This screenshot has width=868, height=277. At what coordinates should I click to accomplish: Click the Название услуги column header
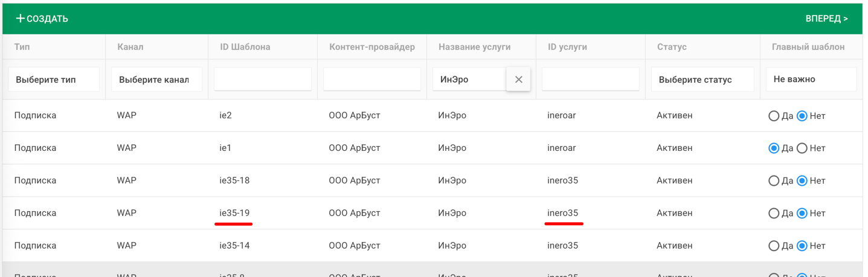474,47
